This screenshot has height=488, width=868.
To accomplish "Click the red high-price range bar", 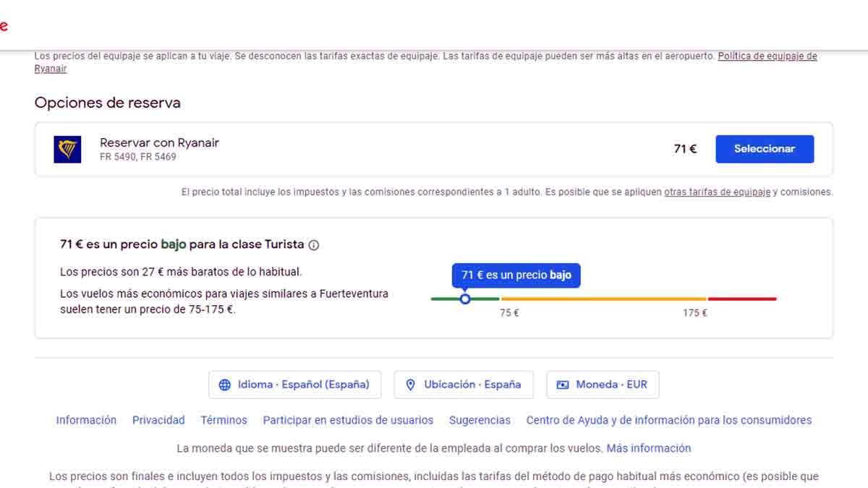I will click(742, 299).
